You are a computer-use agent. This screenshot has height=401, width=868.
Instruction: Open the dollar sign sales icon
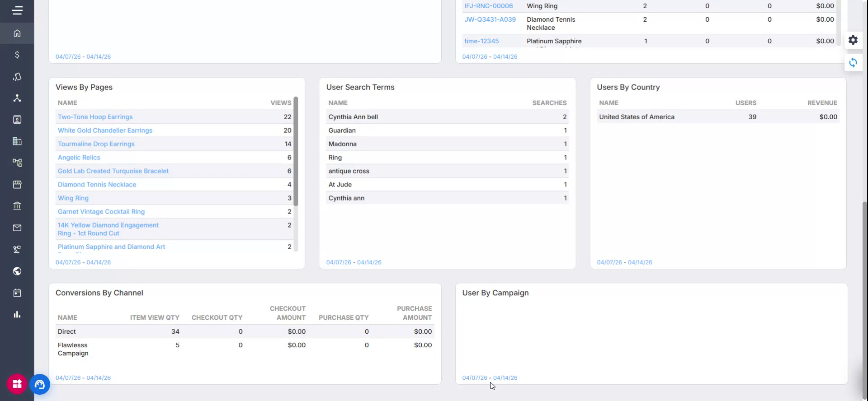tap(17, 55)
